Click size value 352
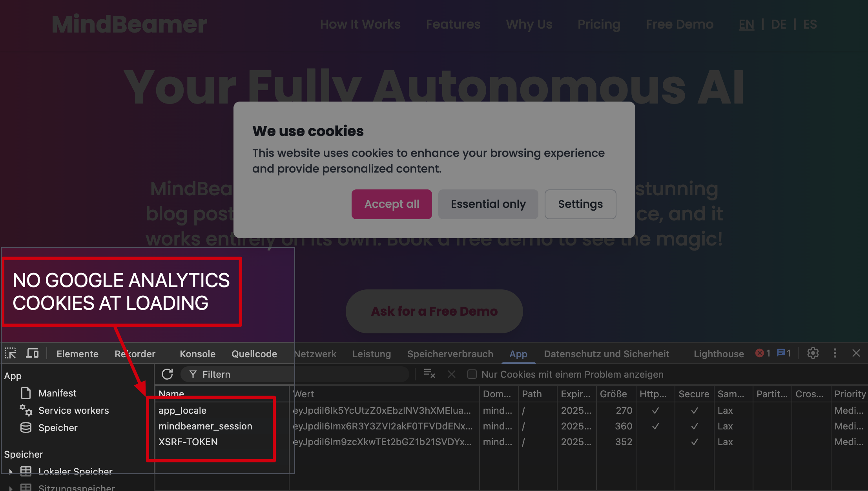 pyautogui.click(x=624, y=442)
